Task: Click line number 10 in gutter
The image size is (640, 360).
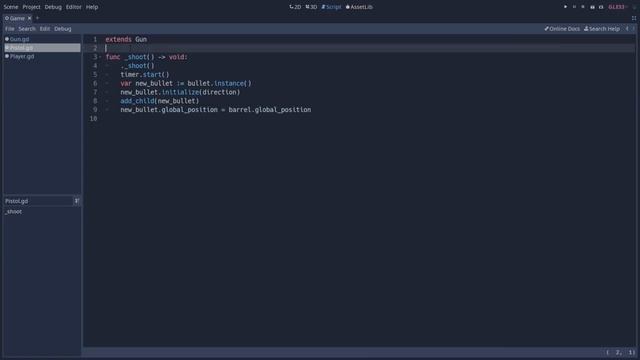Action: pos(93,119)
